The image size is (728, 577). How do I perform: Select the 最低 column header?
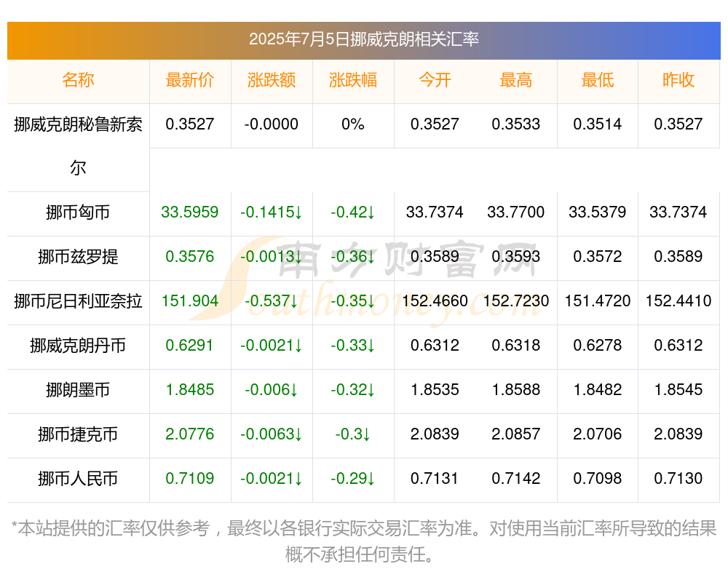tap(598, 80)
